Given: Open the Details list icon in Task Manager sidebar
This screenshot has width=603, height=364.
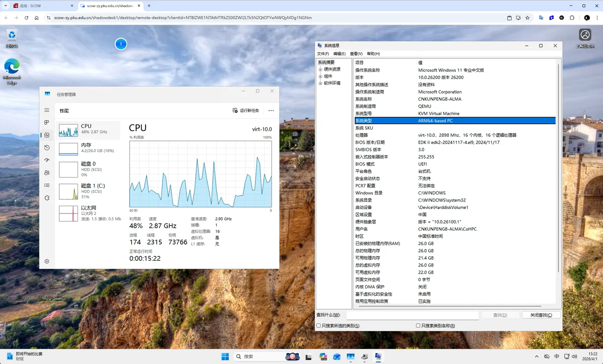Looking at the screenshot, I should pyautogui.click(x=47, y=185).
